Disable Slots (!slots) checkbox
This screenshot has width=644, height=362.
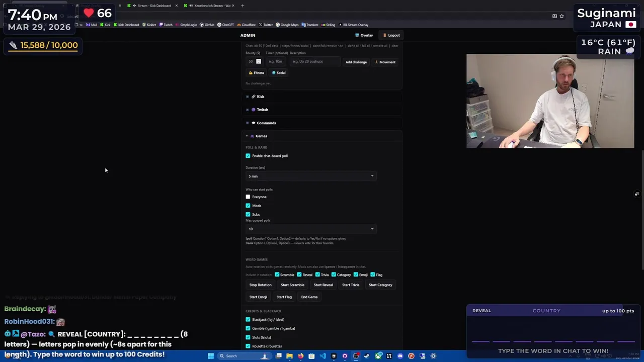click(x=248, y=337)
